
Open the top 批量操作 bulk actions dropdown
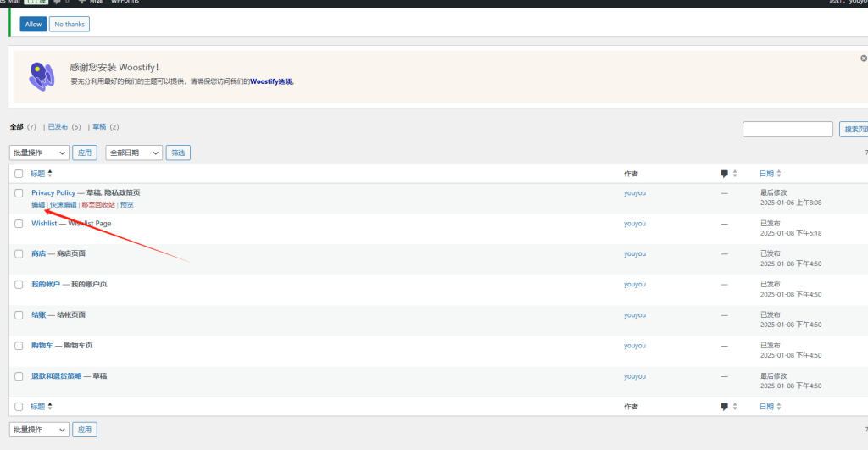[39, 153]
